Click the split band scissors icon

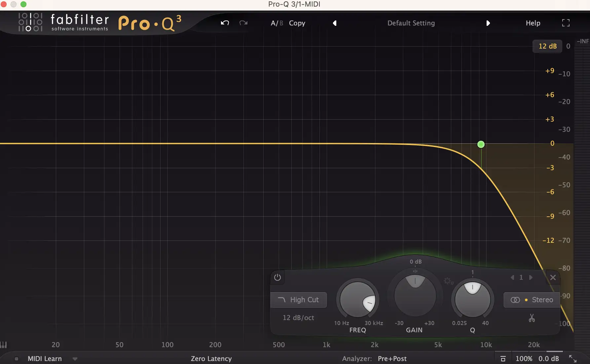tap(532, 318)
